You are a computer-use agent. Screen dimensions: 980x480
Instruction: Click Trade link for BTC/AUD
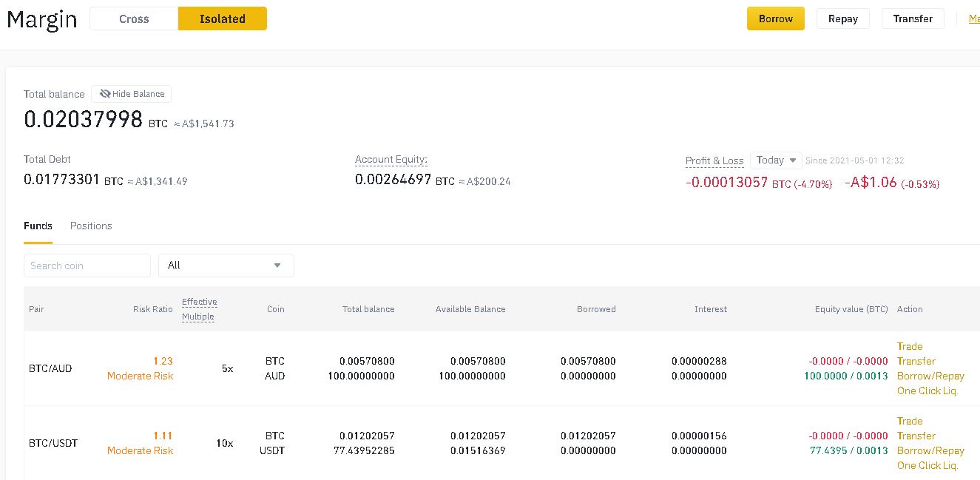(x=910, y=346)
